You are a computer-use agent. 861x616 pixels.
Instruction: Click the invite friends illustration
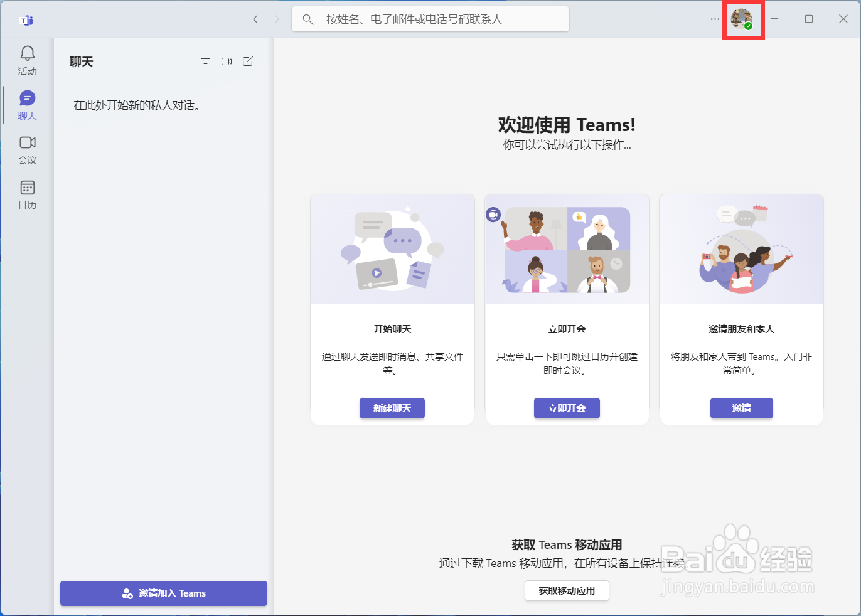[x=741, y=249]
